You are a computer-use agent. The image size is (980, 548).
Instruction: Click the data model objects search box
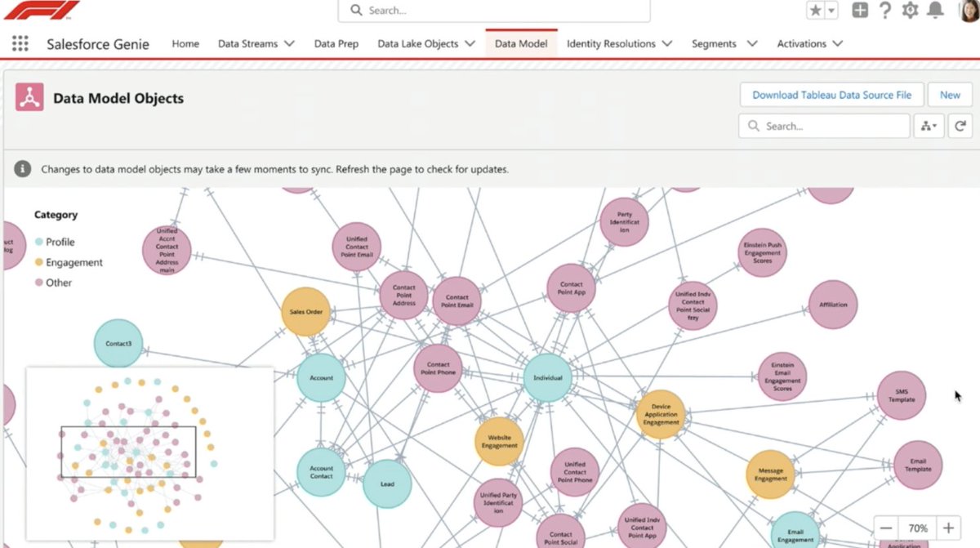[x=824, y=126]
